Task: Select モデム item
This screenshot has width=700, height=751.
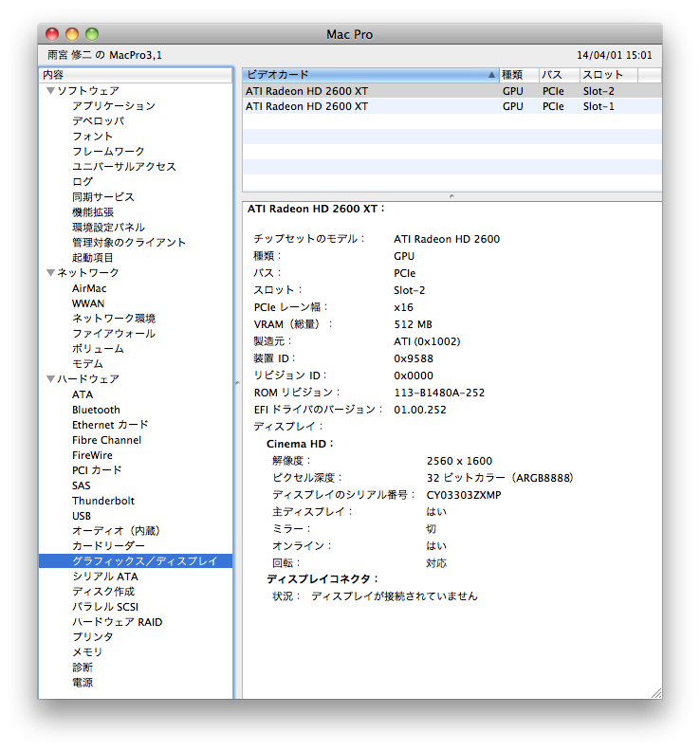Action: [x=87, y=364]
